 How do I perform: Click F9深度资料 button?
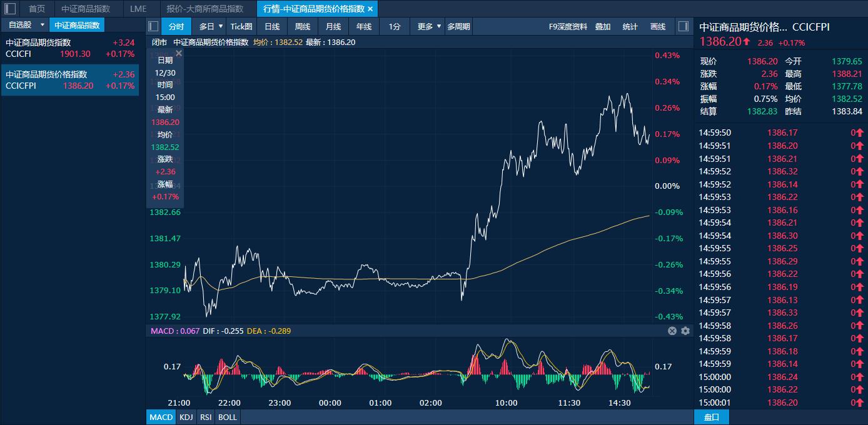click(568, 26)
